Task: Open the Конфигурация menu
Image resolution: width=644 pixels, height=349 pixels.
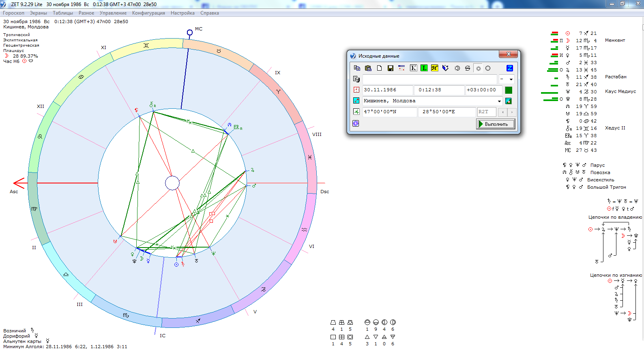Action: click(x=148, y=13)
